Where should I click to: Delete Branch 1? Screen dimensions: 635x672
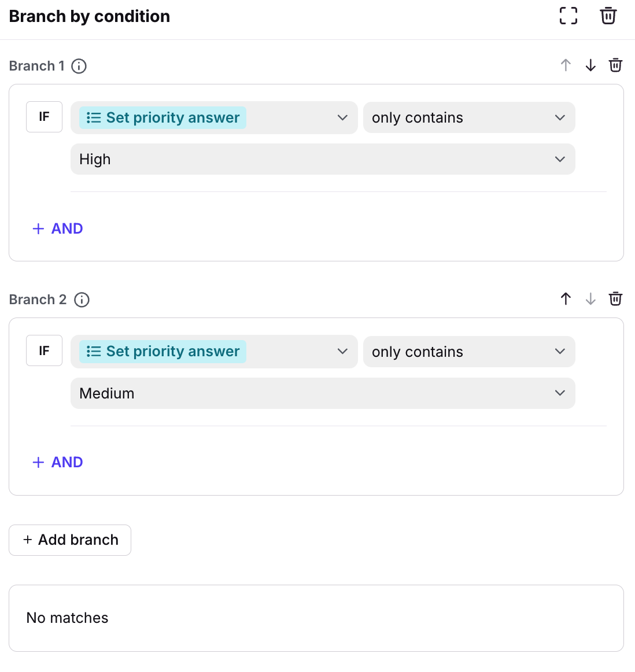[615, 65]
